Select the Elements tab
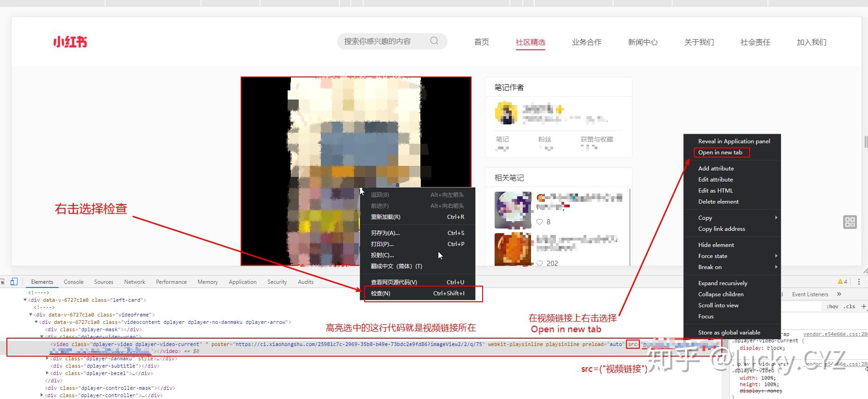Viewport: 868px width, 399px height. click(42, 282)
